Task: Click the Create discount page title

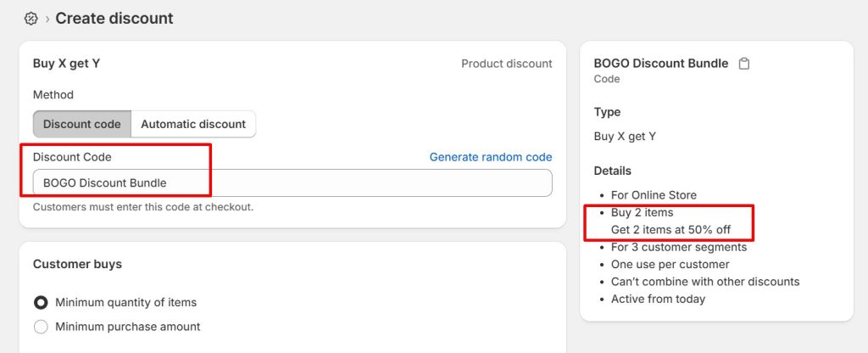Action: tap(114, 18)
